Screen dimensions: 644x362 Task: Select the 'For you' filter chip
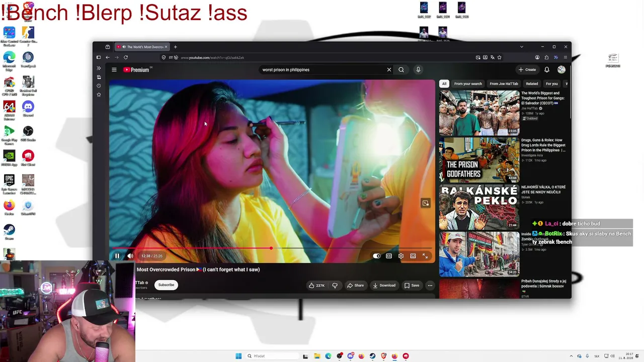552,84
